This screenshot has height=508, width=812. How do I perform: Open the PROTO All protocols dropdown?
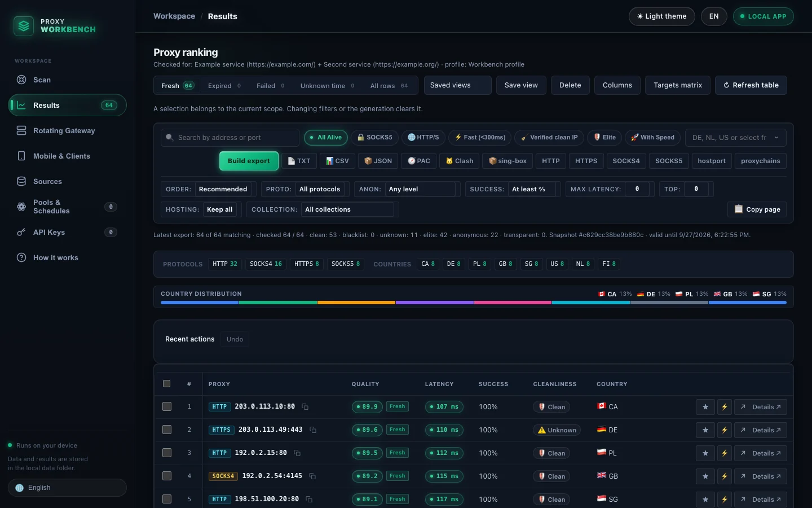coord(320,189)
